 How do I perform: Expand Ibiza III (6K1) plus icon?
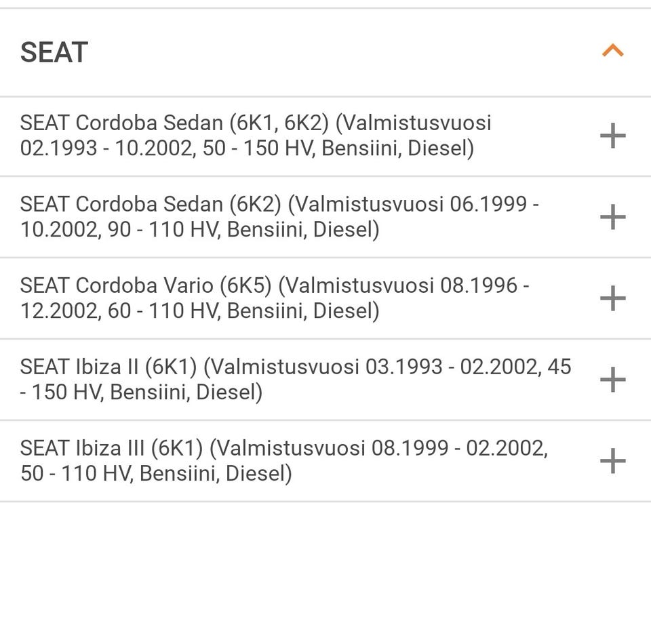[x=612, y=461]
